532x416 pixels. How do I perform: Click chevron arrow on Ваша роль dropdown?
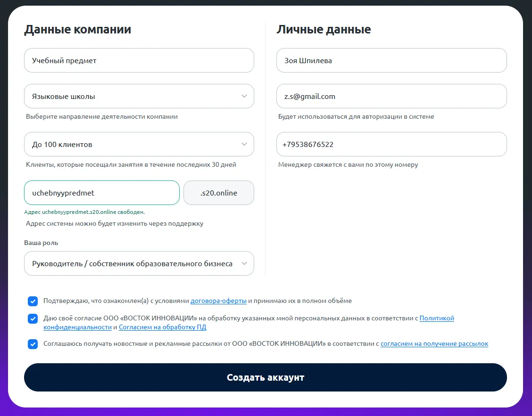[244, 263]
